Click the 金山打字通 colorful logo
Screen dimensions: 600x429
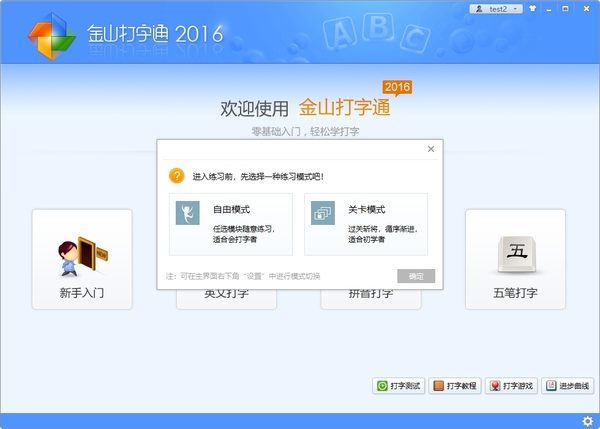coord(52,36)
